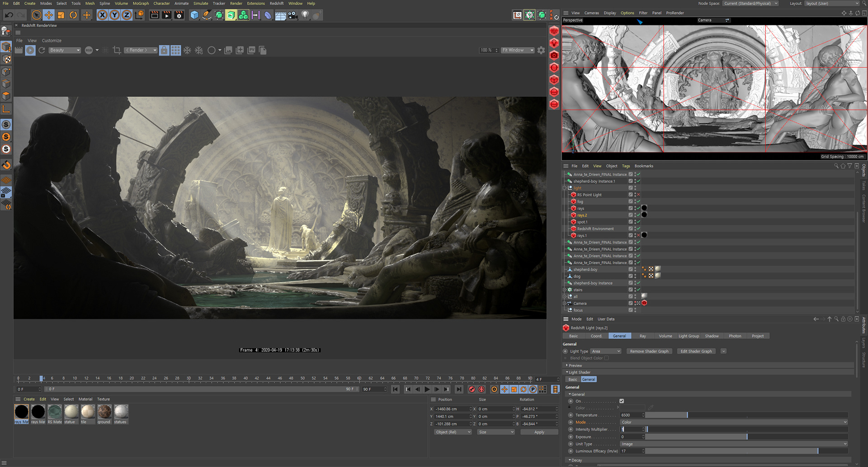Switch to the Volume attribute tab
The image size is (868, 467).
[x=665, y=336]
